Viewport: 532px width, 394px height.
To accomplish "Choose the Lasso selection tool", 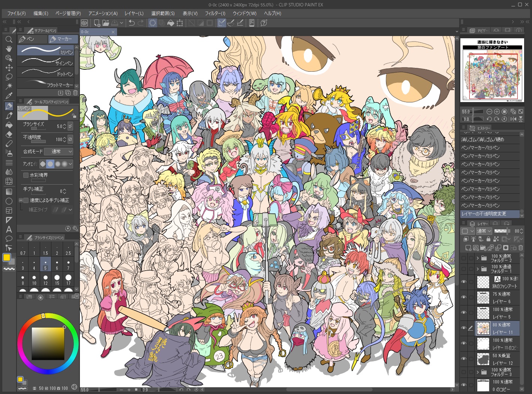I will point(9,77).
